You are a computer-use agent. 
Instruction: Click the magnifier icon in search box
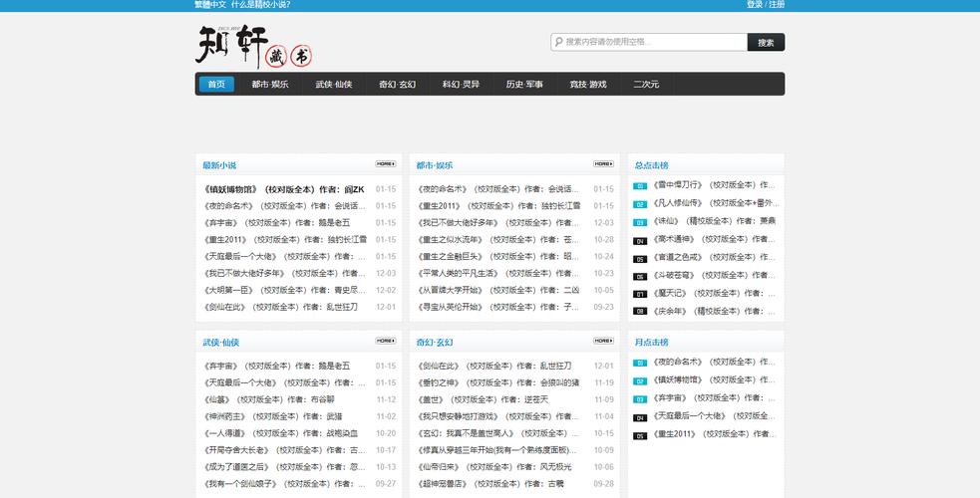pyautogui.click(x=558, y=42)
